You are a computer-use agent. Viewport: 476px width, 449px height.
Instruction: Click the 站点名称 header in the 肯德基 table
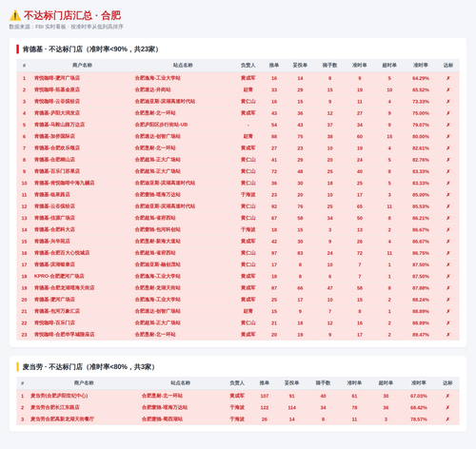tap(183, 66)
